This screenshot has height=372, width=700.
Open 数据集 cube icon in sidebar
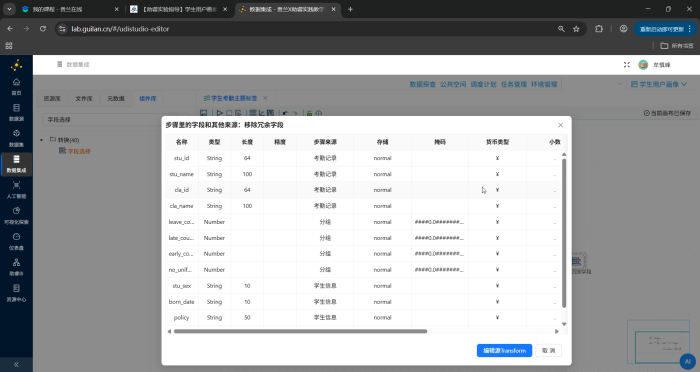click(x=16, y=138)
